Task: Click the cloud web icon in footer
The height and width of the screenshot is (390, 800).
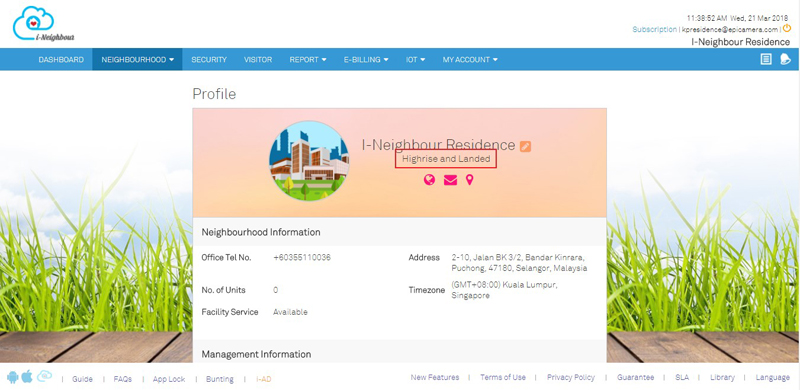Action: pyautogui.click(x=44, y=376)
